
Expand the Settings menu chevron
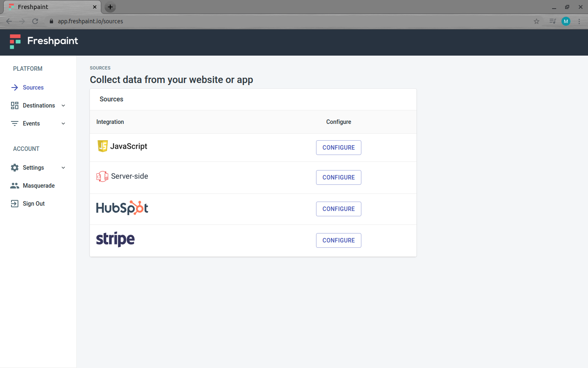click(x=63, y=168)
